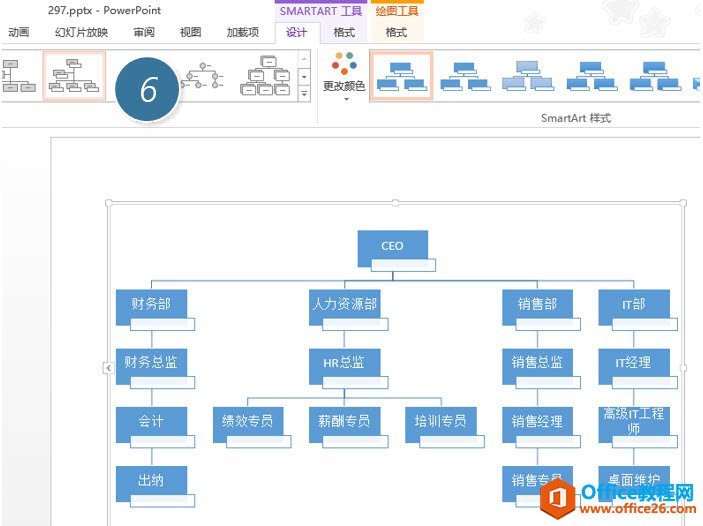Open the 更改颜色 color options

pyautogui.click(x=345, y=77)
